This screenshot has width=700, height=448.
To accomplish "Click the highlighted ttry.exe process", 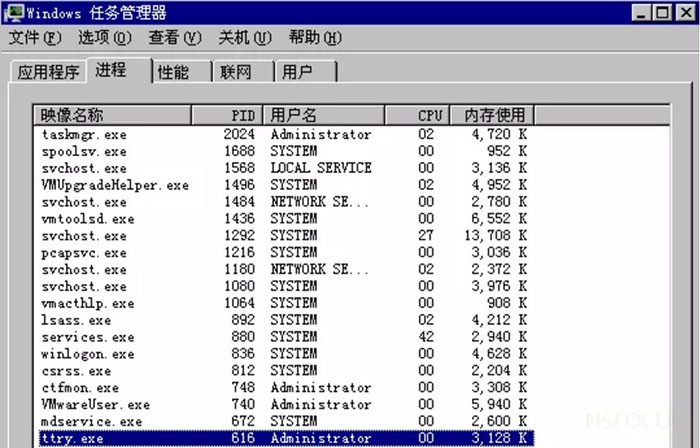I will pos(286,438).
